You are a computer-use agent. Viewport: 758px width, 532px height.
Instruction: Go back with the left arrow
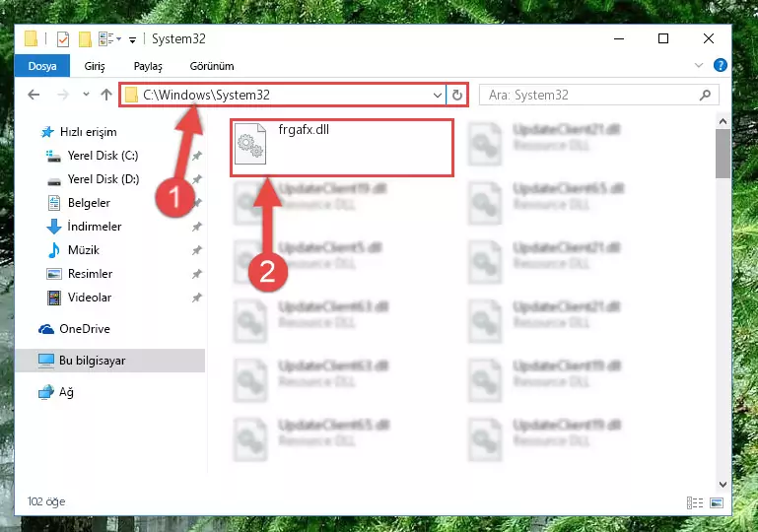34,95
